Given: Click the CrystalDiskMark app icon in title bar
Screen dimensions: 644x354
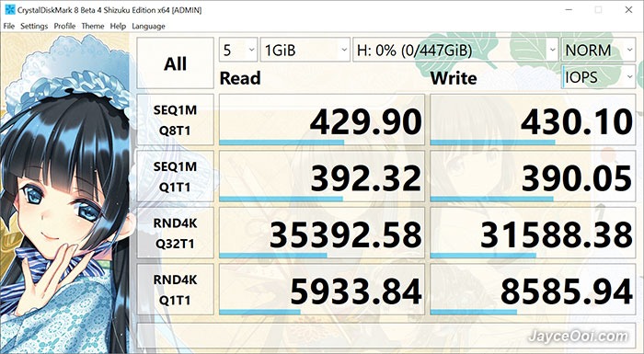Looking at the screenshot, I should pos(10,10).
